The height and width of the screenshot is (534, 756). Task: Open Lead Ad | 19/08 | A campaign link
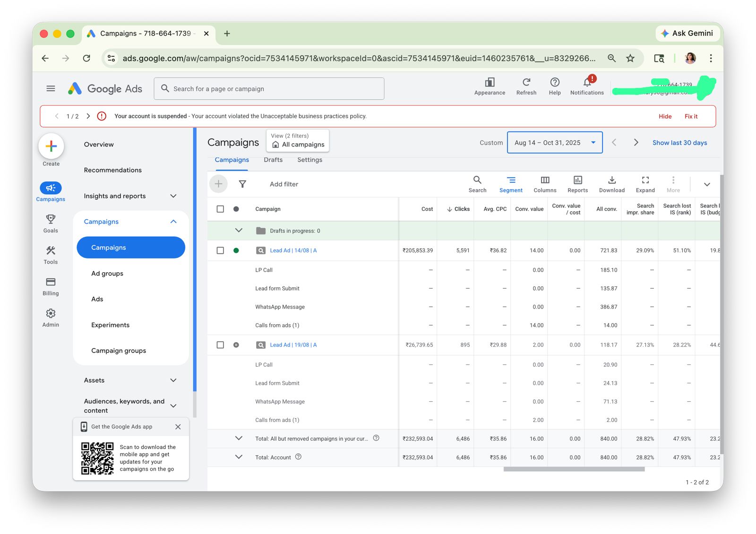click(293, 345)
